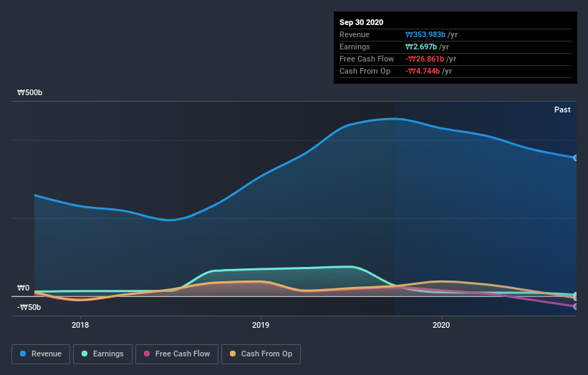Click the -₩50b y-axis label
The height and width of the screenshot is (375, 588).
coord(29,307)
